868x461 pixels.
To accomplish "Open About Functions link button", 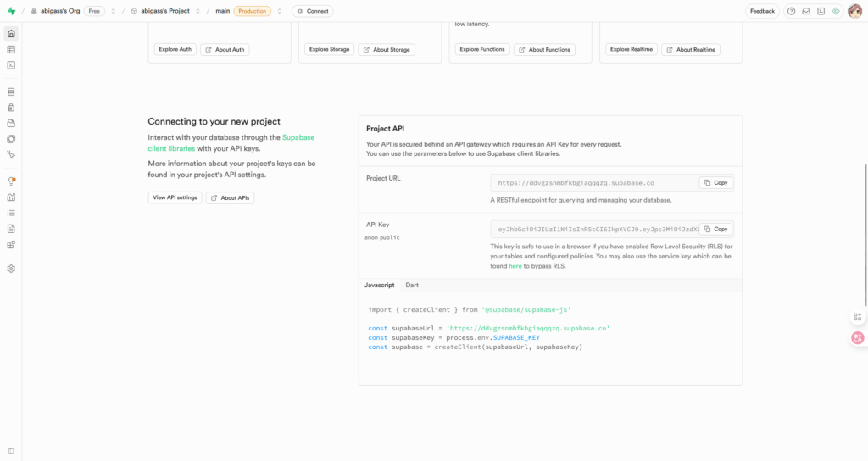I will click(x=544, y=50).
